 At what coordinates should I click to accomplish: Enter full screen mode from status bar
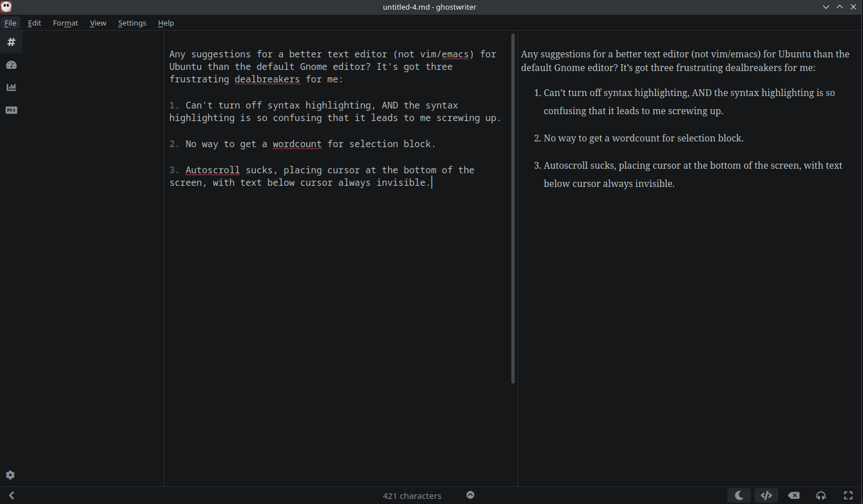coord(848,495)
